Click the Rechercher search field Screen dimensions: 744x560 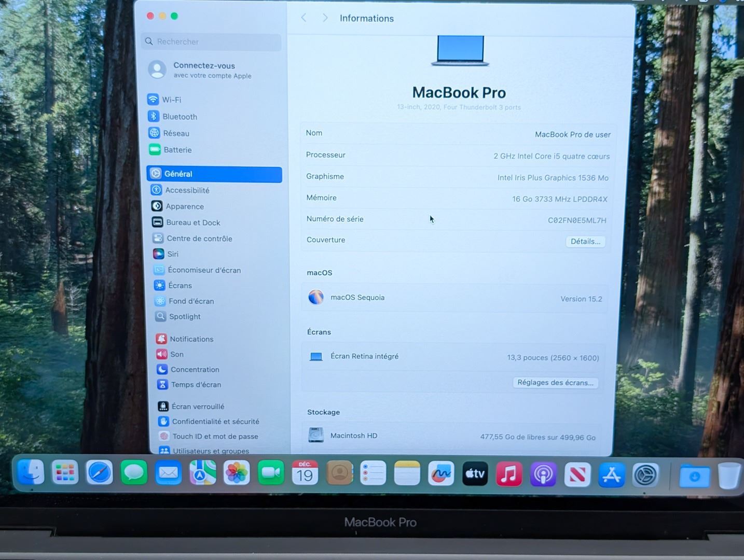coord(213,42)
